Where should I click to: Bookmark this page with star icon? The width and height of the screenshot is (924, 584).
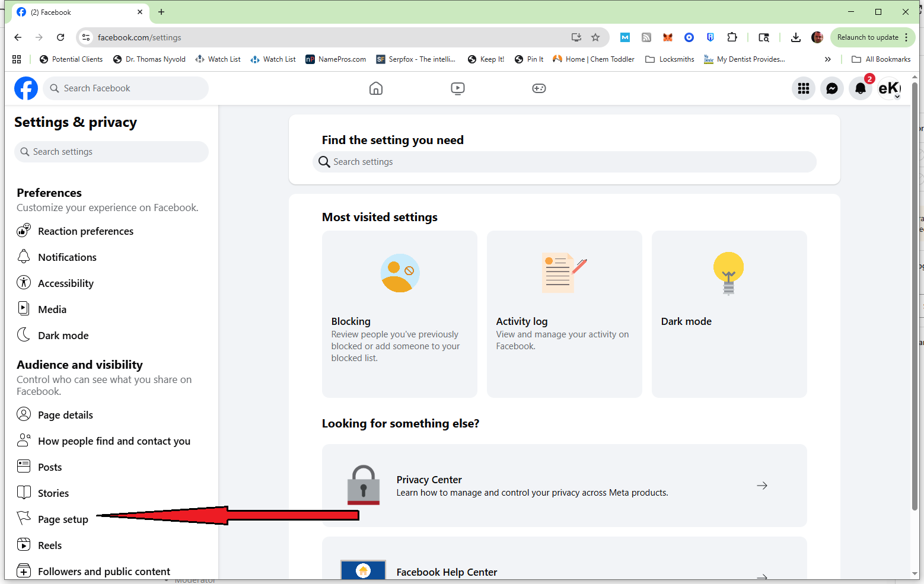(x=595, y=37)
